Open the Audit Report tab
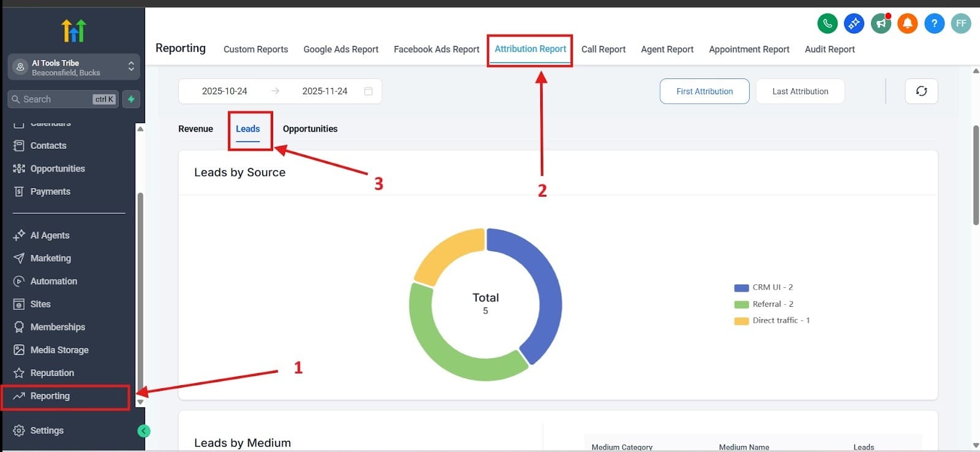980x452 pixels. (829, 49)
